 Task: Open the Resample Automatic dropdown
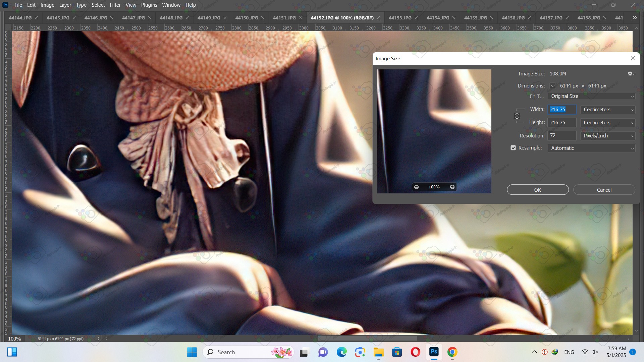591,148
